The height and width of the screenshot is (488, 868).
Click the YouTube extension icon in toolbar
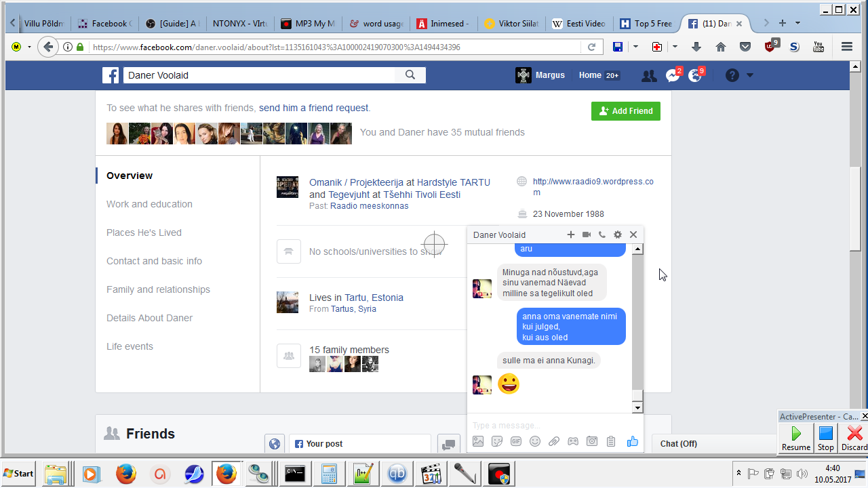coord(818,47)
